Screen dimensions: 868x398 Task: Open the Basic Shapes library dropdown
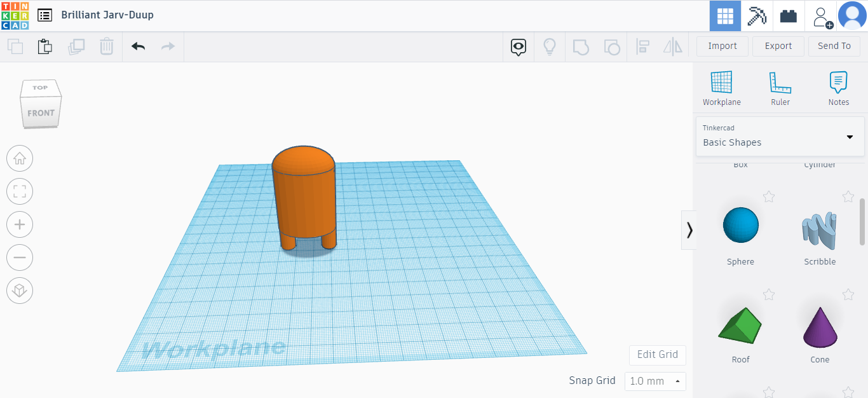[780, 136]
